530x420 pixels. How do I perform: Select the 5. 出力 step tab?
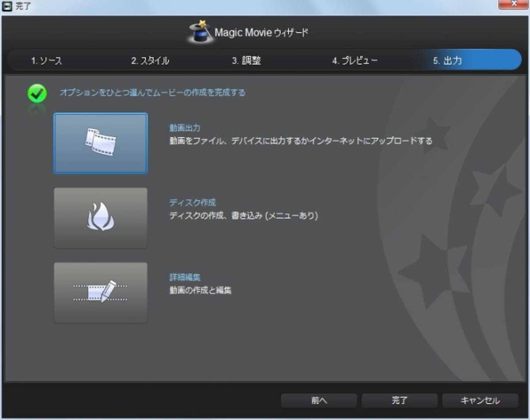click(447, 61)
